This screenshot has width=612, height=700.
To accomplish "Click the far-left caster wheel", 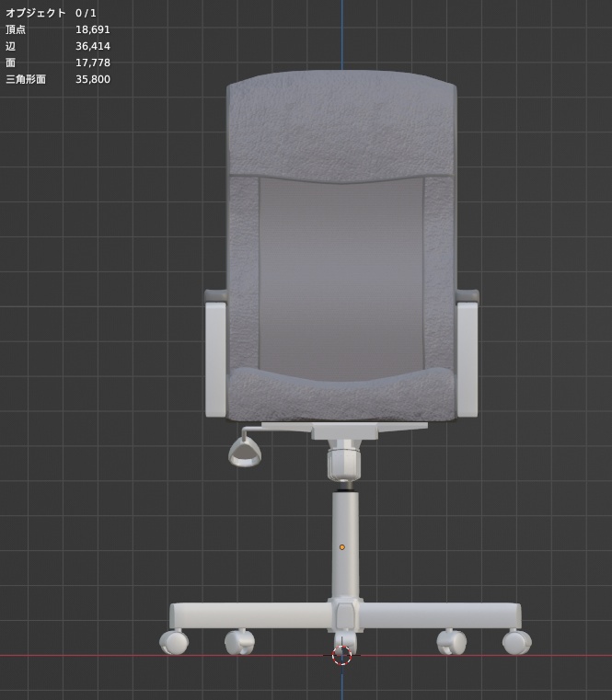I will click(174, 642).
